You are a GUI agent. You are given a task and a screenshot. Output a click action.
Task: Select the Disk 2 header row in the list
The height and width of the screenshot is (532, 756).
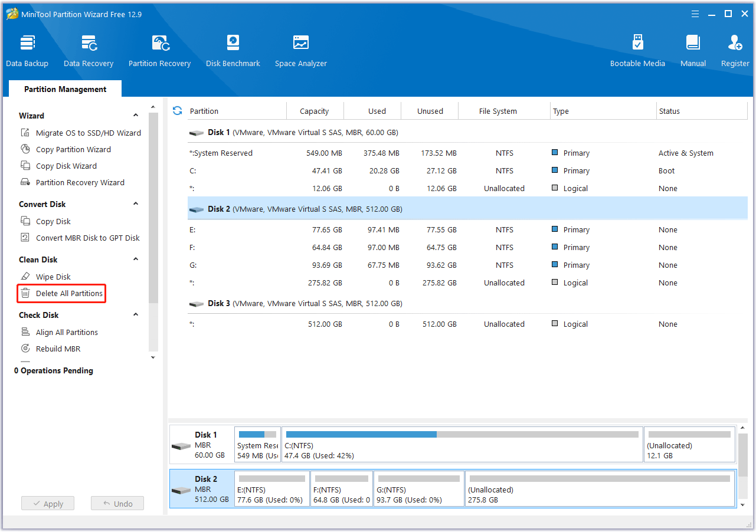click(x=467, y=209)
